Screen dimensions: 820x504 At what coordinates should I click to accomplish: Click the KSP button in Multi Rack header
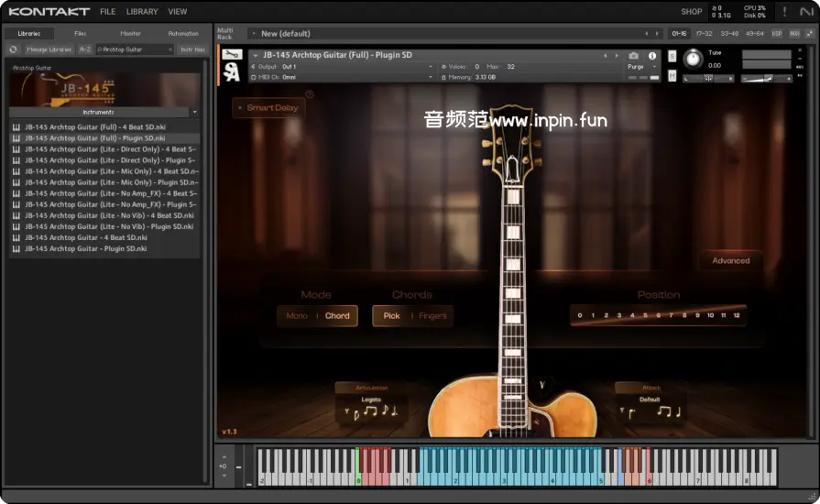coord(777,33)
